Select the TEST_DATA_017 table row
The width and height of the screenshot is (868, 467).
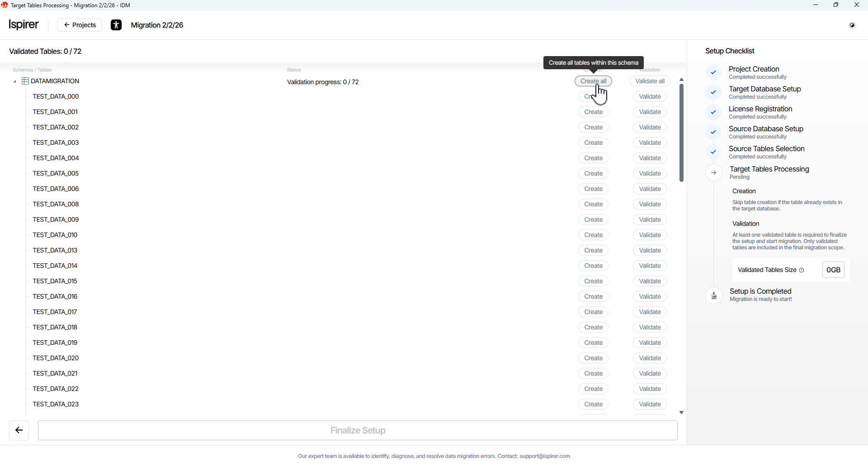point(55,312)
